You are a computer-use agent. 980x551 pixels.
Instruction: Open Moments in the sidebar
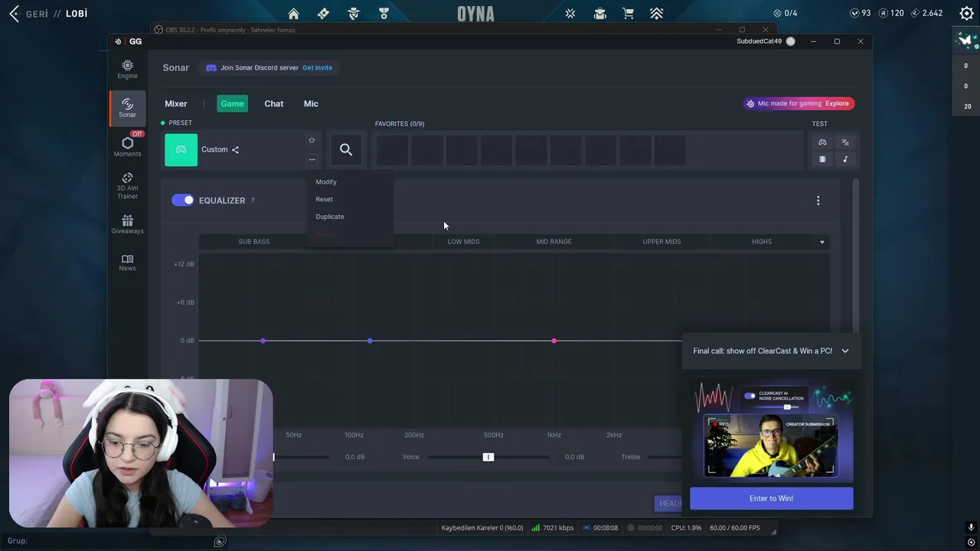127,146
